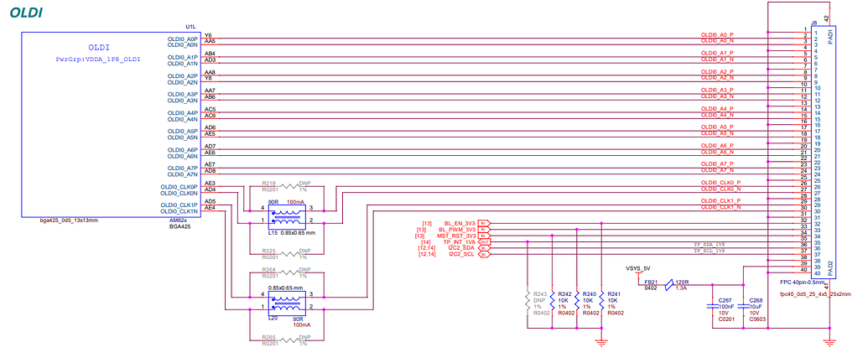The width and height of the screenshot is (868, 363).
Task: Select ball number AE4
Action: pyautogui.click(x=210, y=208)
